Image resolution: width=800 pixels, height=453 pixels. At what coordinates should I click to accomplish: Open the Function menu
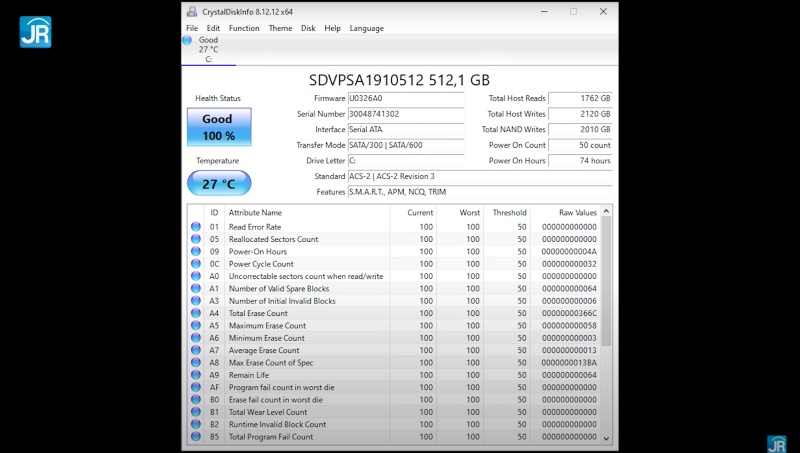[x=244, y=28]
